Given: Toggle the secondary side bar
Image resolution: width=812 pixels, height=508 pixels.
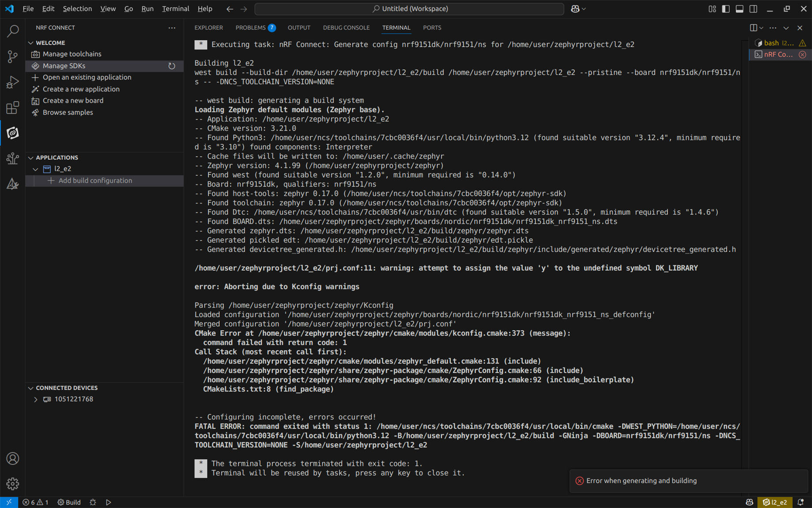Looking at the screenshot, I should [x=753, y=9].
